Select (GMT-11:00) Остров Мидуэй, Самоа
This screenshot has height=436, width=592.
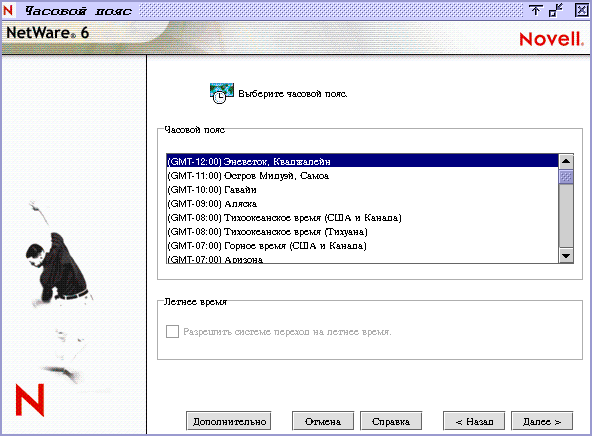click(362, 176)
